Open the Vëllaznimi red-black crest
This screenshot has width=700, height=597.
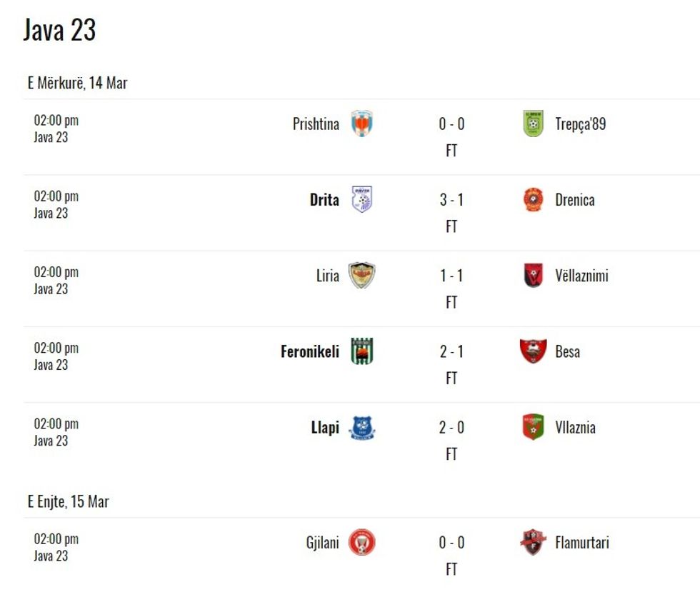[x=533, y=276]
